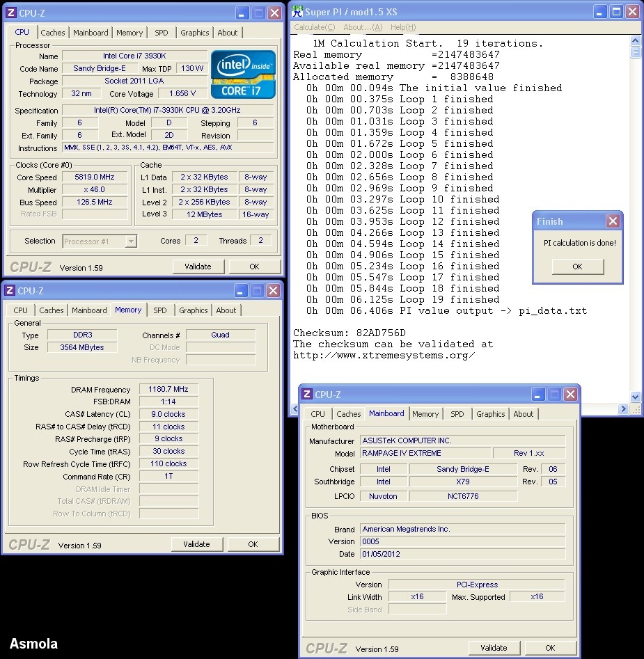Screen dimensions: 644x659
Task: Click the Core Voltage value 1.656 V
Action: click(182, 93)
